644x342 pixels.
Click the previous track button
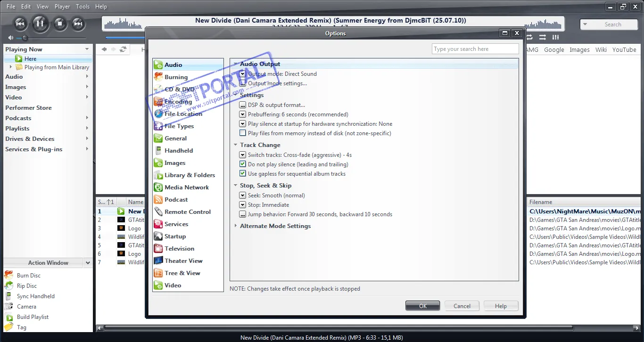point(20,24)
